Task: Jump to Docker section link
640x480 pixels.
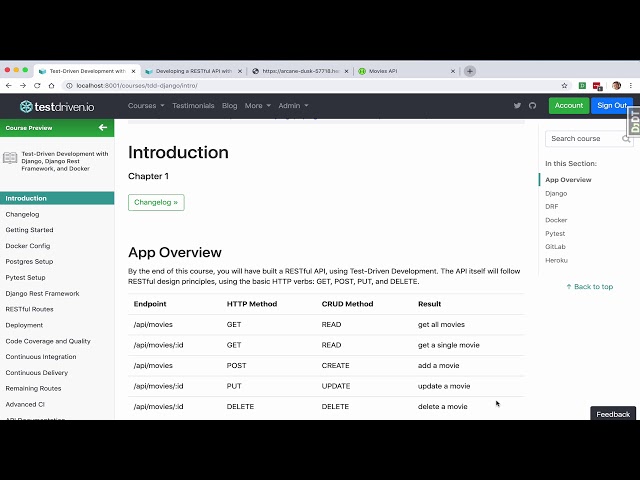Action: coord(556,220)
